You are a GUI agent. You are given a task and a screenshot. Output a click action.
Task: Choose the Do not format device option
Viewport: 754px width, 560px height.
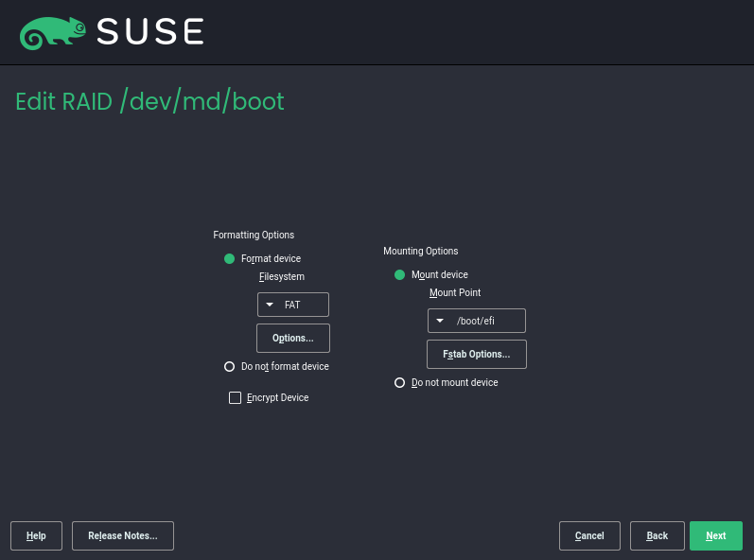click(229, 366)
